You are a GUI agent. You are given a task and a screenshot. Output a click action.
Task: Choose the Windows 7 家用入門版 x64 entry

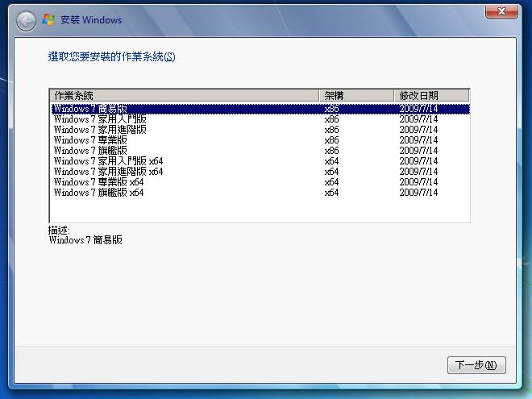tap(108, 161)
